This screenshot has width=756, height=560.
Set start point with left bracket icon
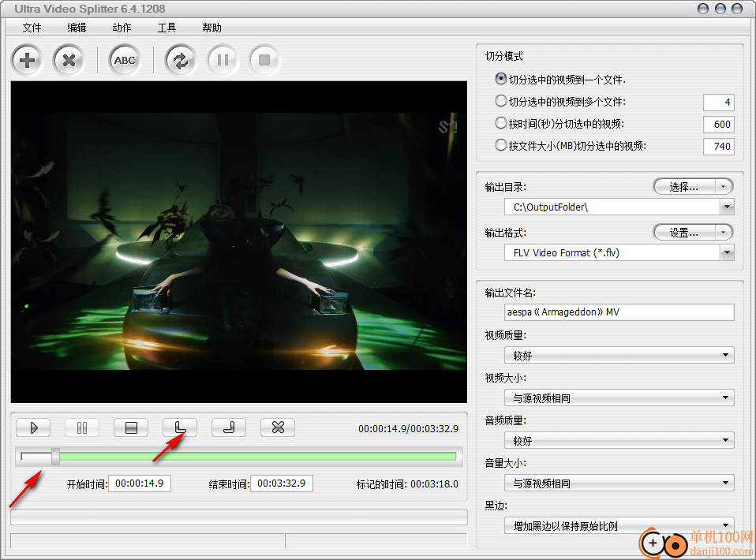[x=180, y=428]
